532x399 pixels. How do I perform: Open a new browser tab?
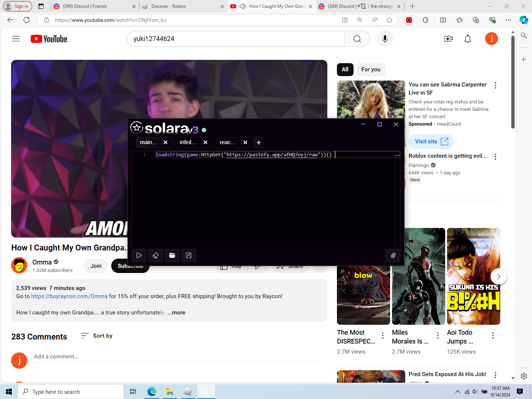(413, 6)
